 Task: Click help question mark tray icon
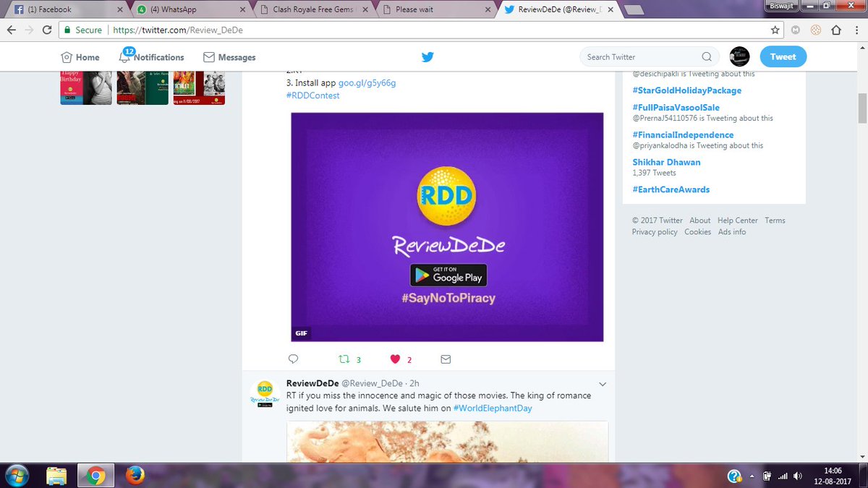click(734, 476)
